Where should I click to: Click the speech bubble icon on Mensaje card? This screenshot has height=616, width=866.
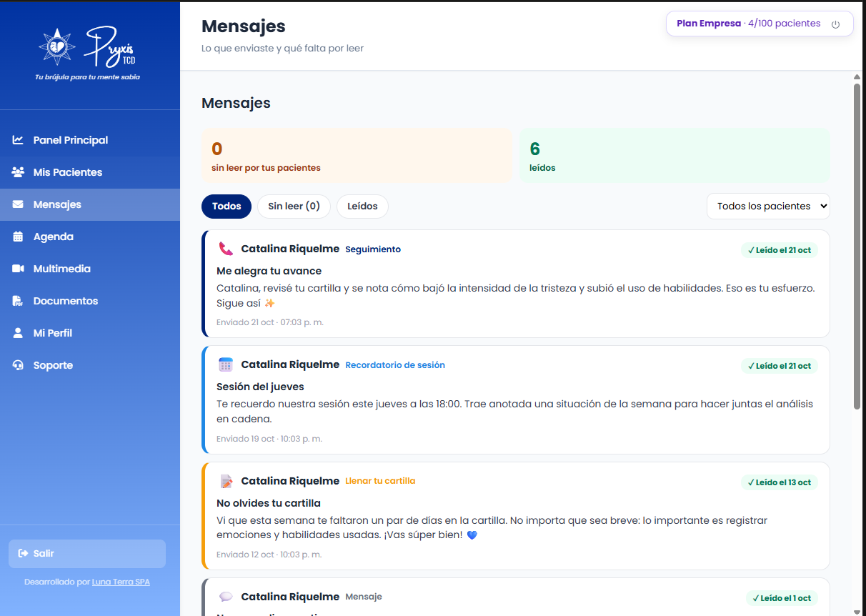(x=226, y=597)
